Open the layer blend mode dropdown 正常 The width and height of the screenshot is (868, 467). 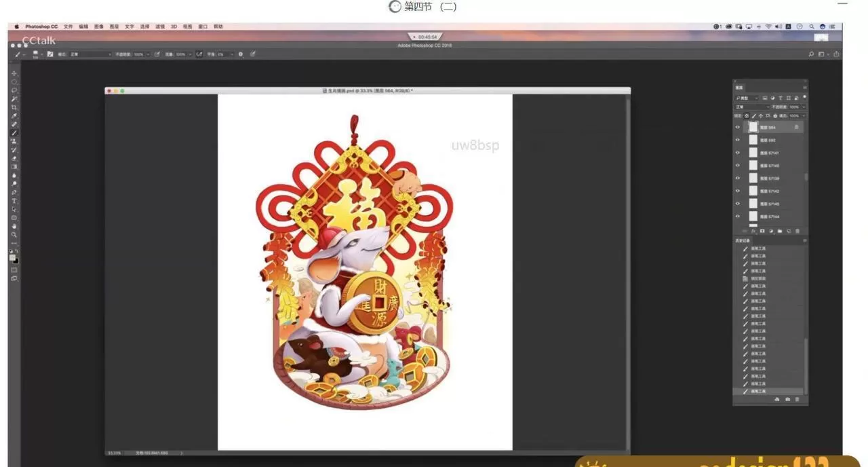click(x=753, y=107)
